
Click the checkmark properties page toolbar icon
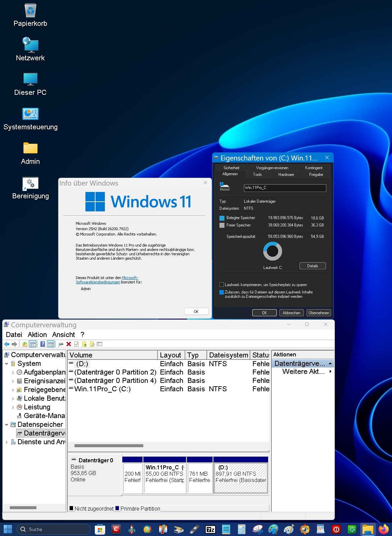pyautogui.click(x=76, y=344)
